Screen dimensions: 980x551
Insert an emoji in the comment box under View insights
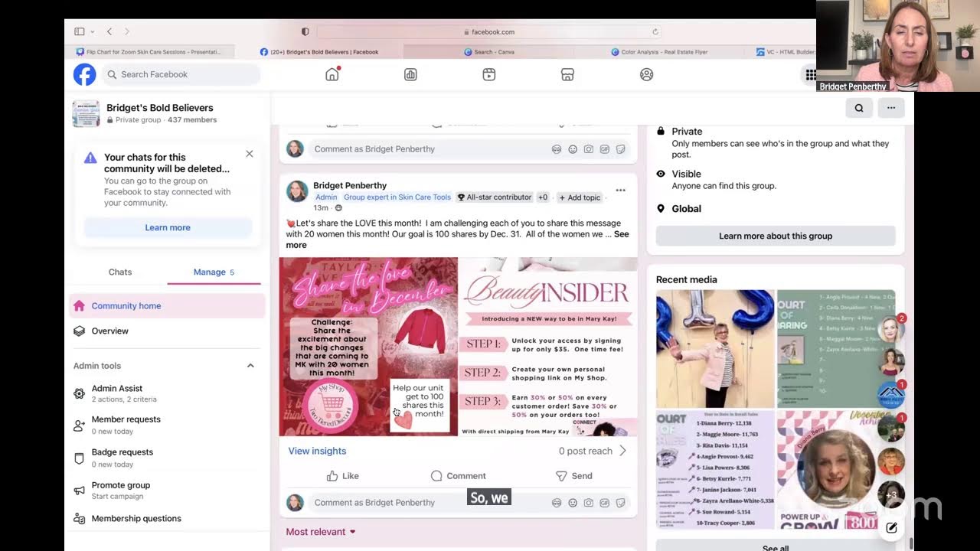[x=573, y=503]
